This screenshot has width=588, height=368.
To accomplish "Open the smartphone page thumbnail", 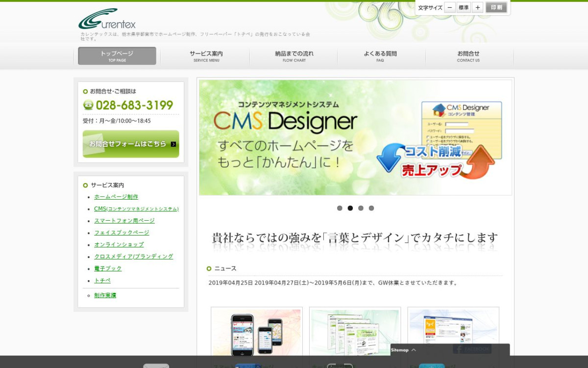I will 257,331.
